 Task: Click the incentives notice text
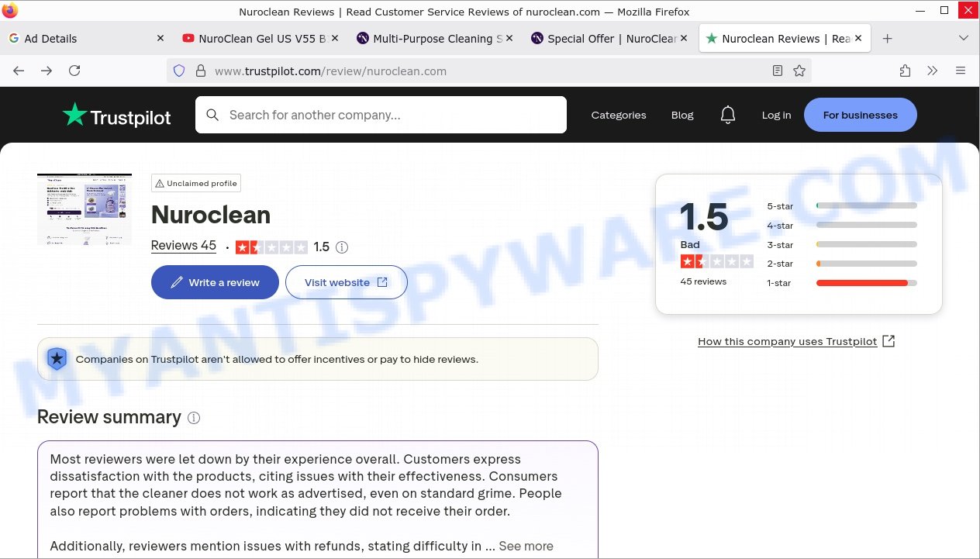pos(277,359)
